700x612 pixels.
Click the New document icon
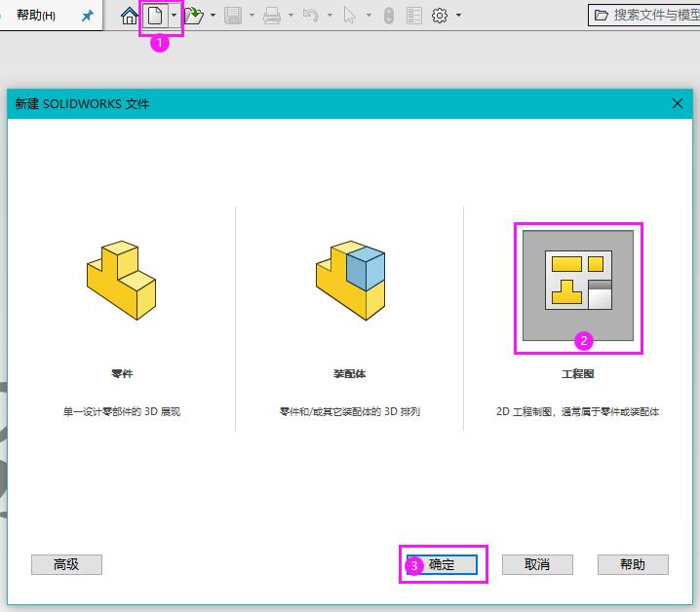155,16
